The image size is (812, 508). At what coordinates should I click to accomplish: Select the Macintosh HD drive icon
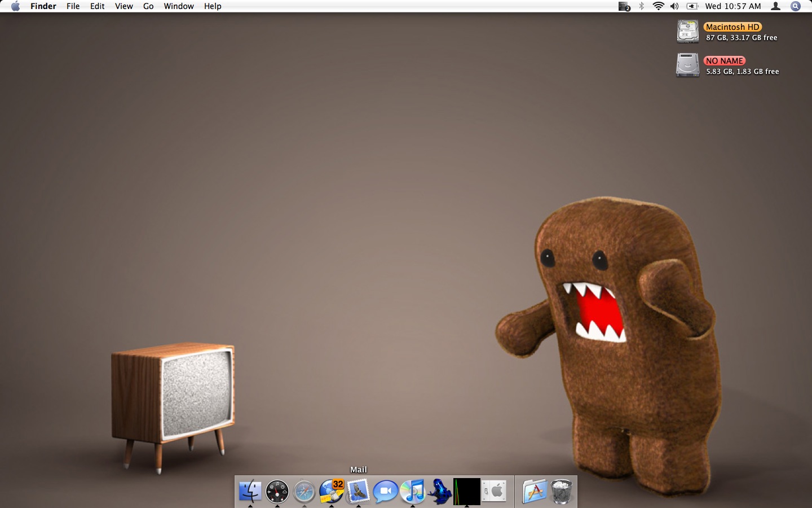tap(688, 32)
